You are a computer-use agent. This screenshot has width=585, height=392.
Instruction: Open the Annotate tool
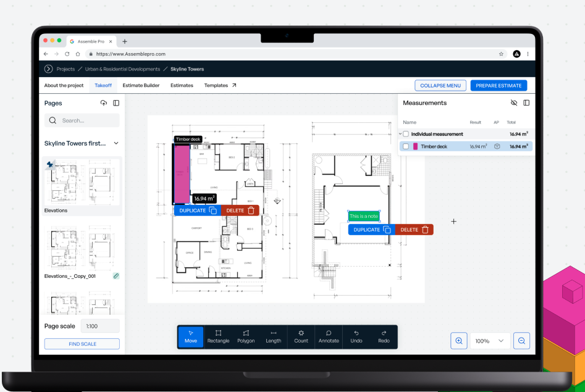(329, 337)
